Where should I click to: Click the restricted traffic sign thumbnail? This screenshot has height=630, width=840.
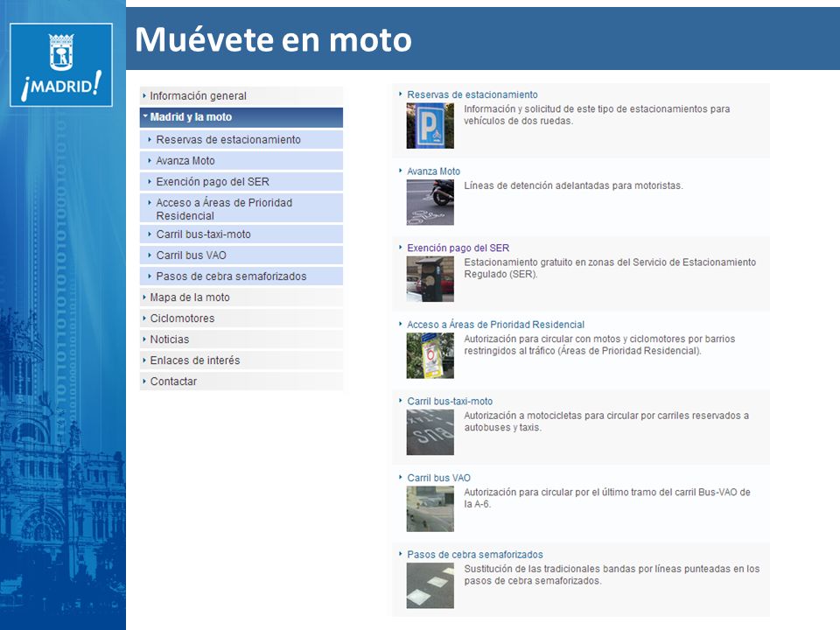coord(430,356)
